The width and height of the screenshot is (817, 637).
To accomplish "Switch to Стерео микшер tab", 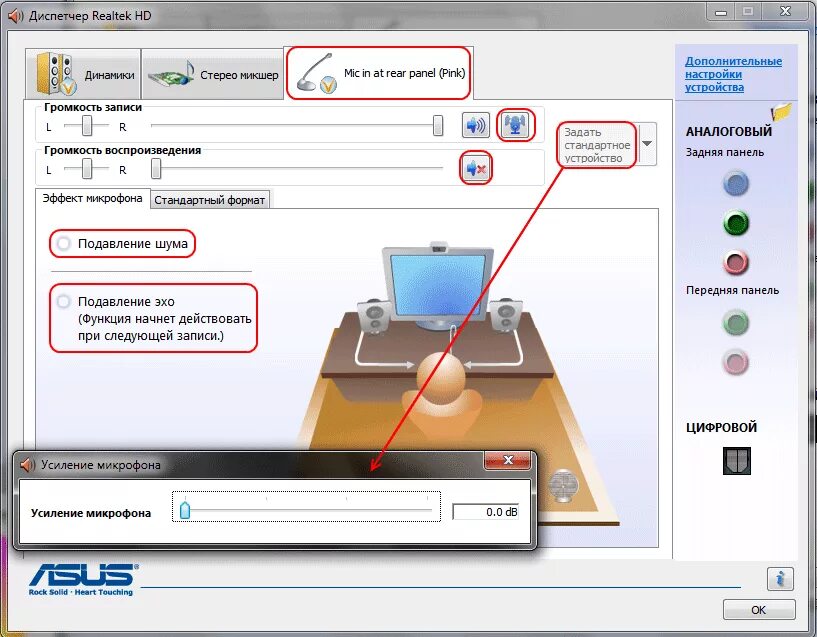I will coord(213,74).
